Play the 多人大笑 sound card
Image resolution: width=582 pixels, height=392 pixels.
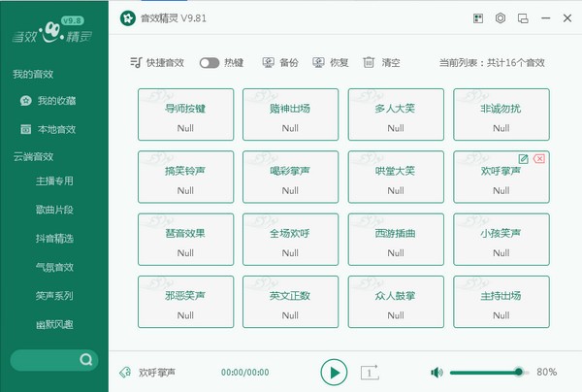coord(396,114)
